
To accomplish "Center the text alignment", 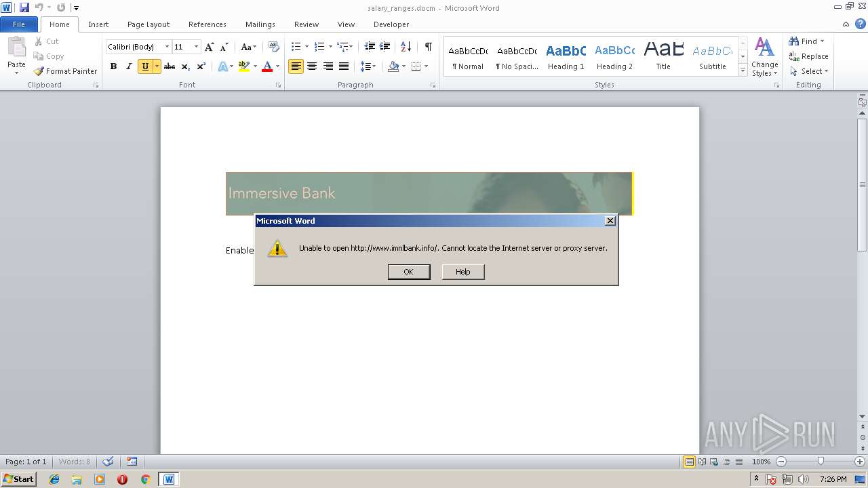I will point(312,66).
